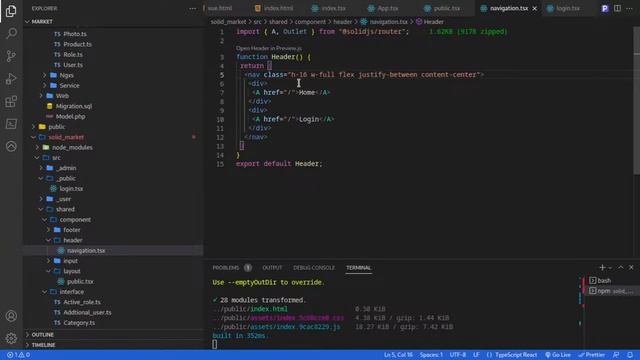Open Run and Debug view
Viewport: 640px width, 360px height.
[x=11, y=79]
